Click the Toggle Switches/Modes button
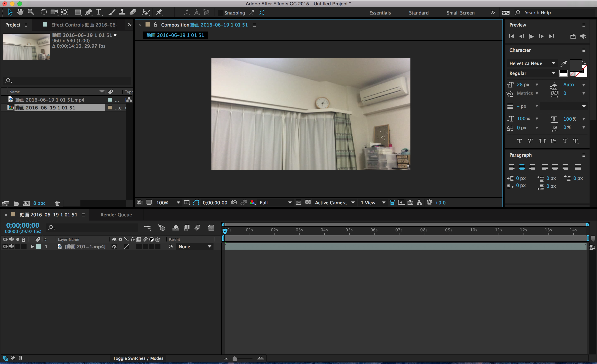 tap(137, 358)
